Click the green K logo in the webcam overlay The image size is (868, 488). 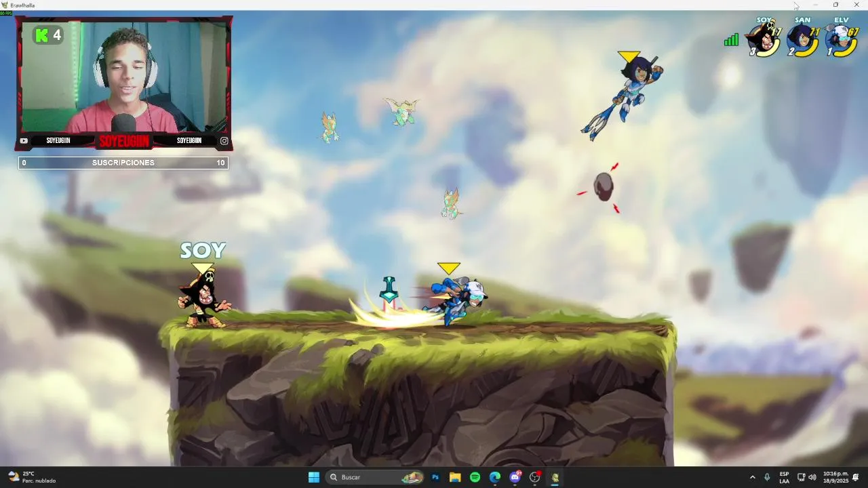[42, 35]
